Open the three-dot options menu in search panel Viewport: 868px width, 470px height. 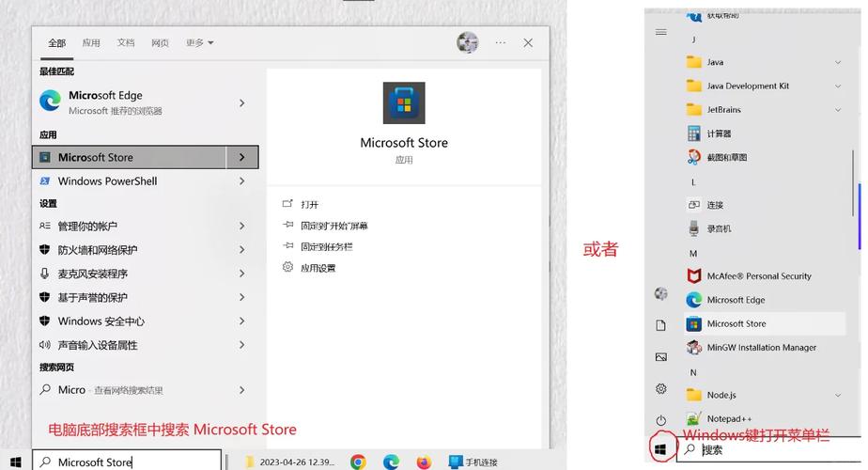[501, 42]
